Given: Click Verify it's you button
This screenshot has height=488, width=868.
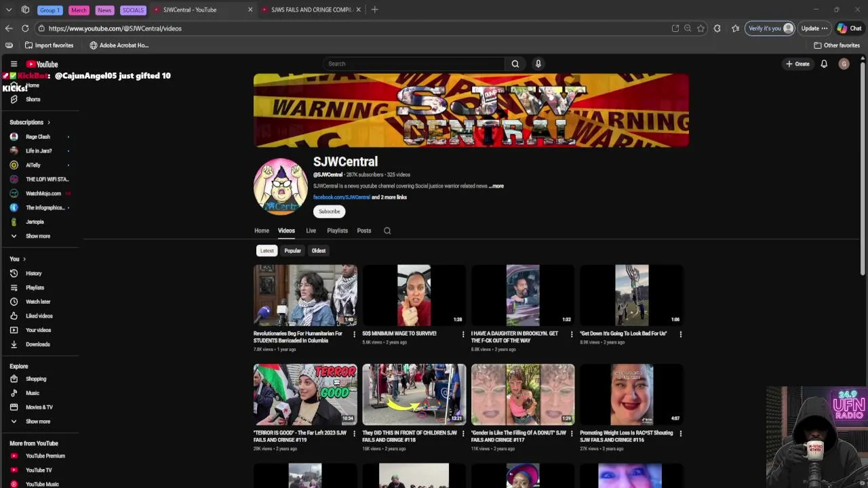Looking at the screenshot, I should click(x=770, y=28).
